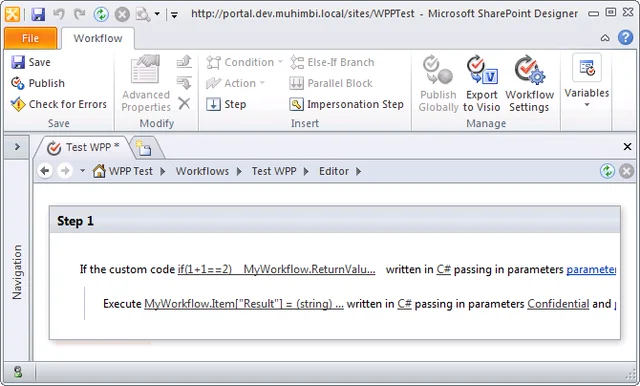Open the File tab
This screenshot has height=386, width=640.
tap(31, 38)
